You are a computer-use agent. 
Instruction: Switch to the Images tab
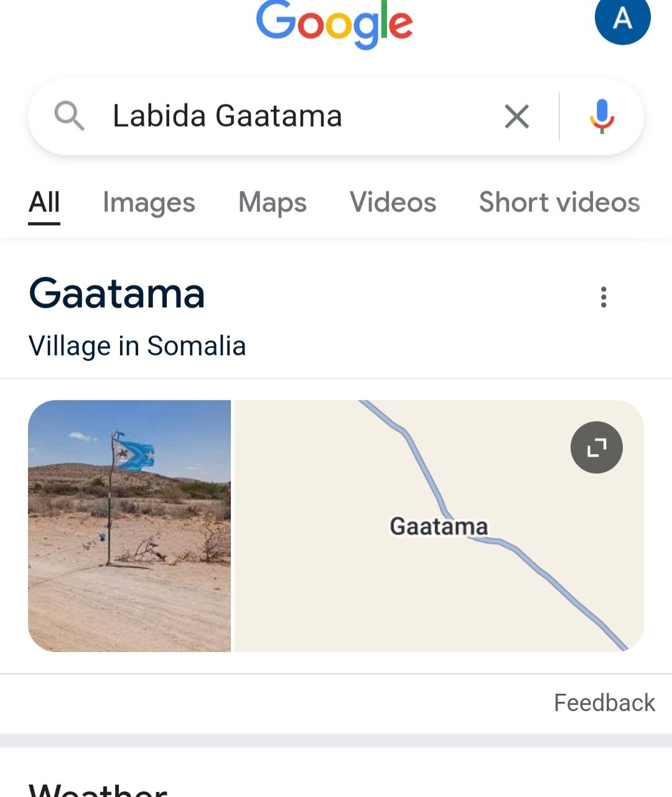(149, 203)
